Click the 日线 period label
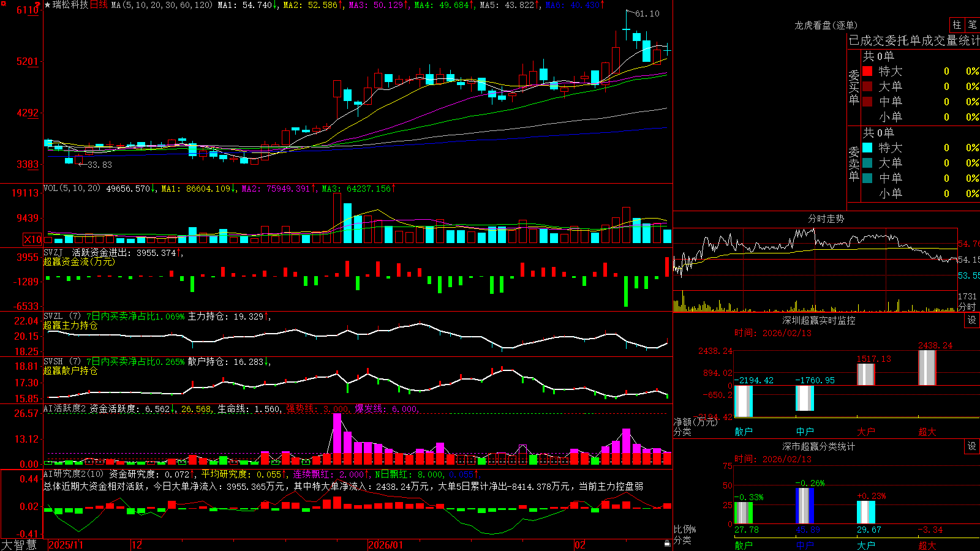Viewport: 980px width, 551px height. [99, 5]
